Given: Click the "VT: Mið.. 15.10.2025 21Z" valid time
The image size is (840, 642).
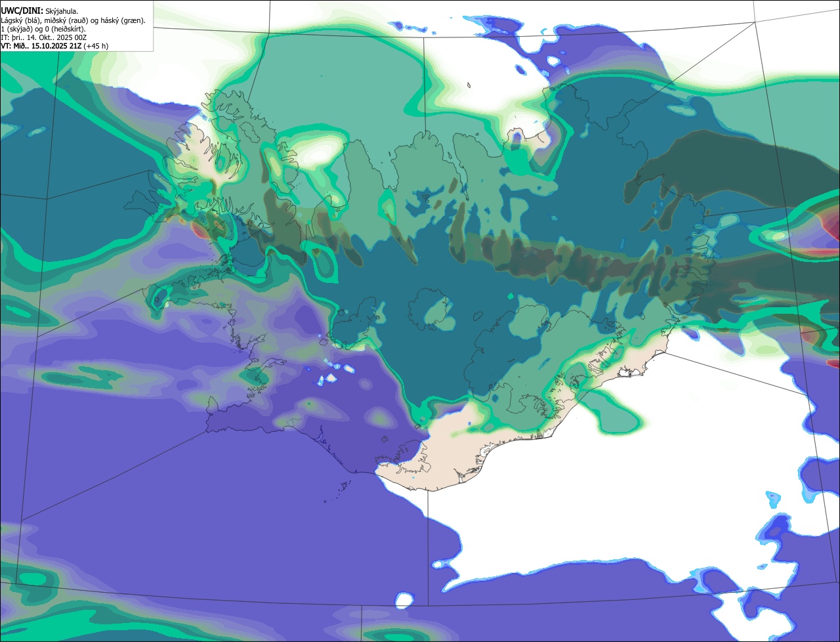Looking at the screenshot, I should pyautogui.click(x=41, y=46).
